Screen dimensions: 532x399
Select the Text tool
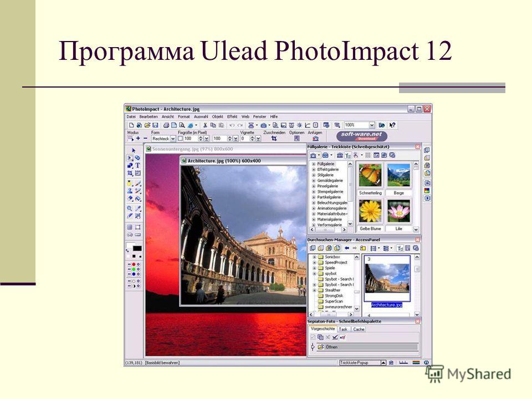[x=138, y=166]
